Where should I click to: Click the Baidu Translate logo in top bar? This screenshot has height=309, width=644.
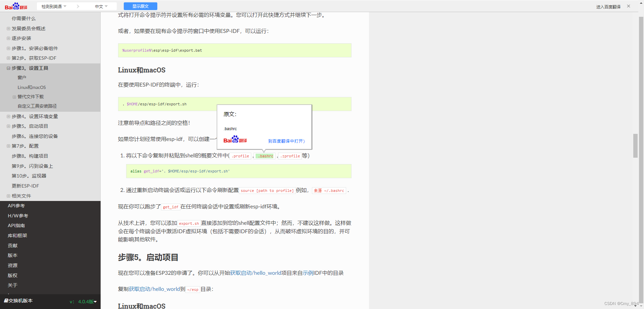[x=16, y=6]
